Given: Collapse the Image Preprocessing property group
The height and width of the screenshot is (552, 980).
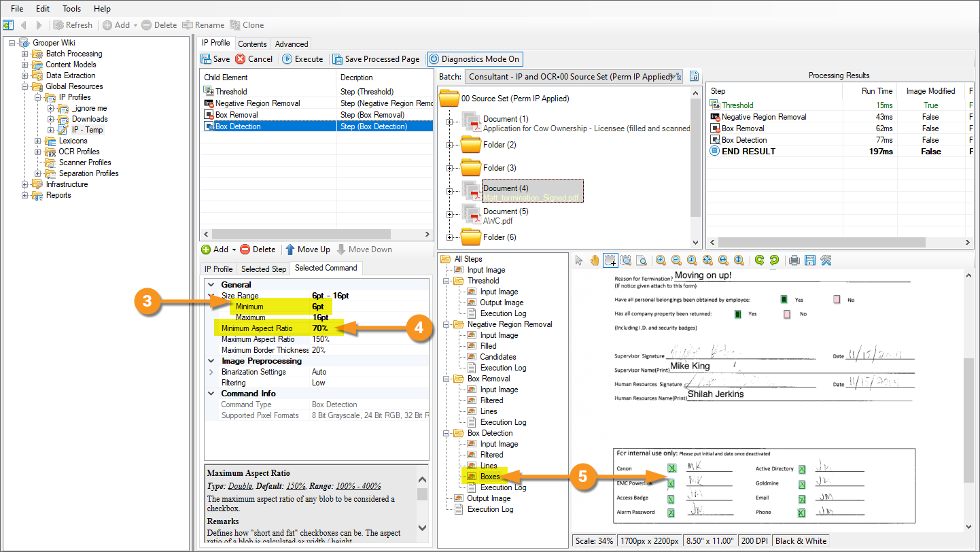Looking at the screenshot, I should (x=211, y=361).
